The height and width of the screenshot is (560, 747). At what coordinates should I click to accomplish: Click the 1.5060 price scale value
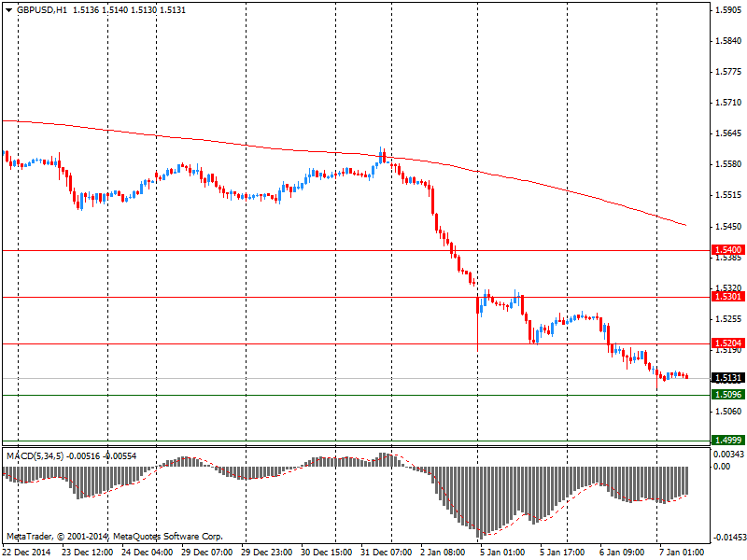(729, 412)
